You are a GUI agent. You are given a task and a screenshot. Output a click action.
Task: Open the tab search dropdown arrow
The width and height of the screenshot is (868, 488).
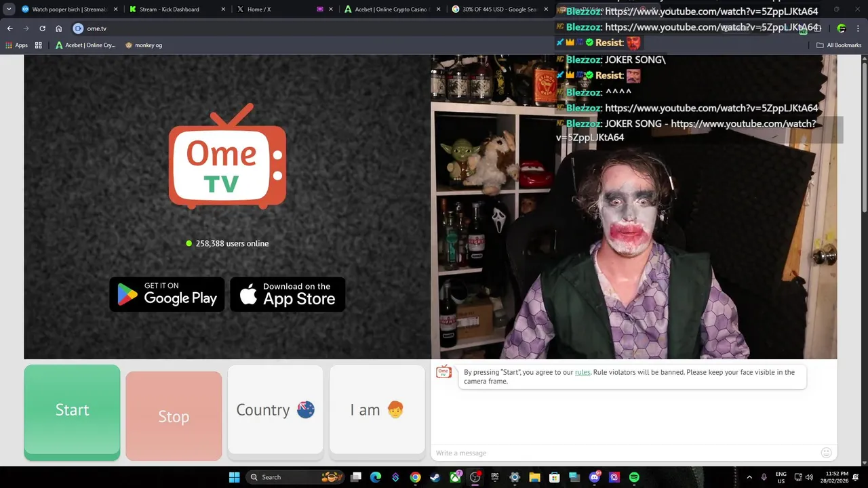point(9,9)
